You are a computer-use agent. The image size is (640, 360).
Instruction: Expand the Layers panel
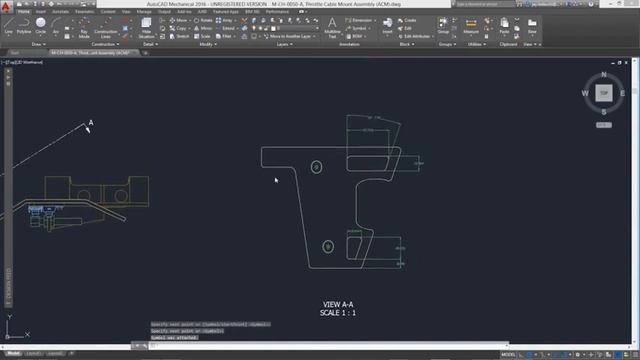(284, 44)
